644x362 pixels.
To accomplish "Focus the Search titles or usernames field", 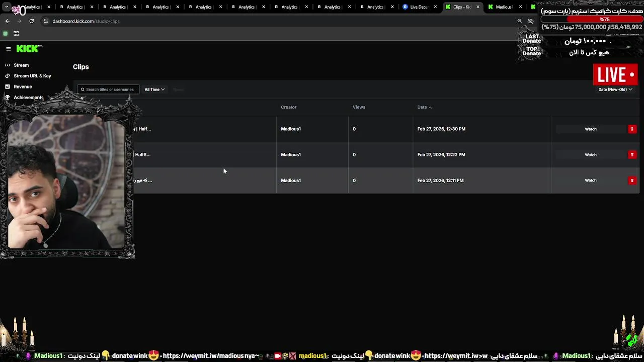I will pyautogui.click(x=108, y=89).
